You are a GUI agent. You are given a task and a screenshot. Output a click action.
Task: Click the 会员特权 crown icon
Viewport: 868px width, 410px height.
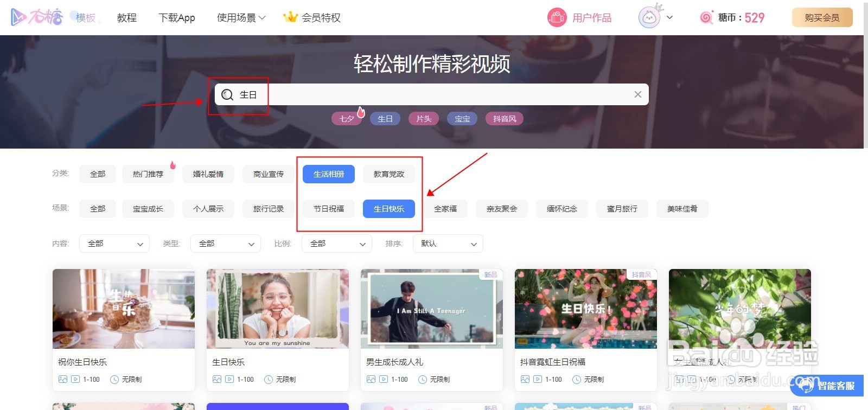point(291,17)
